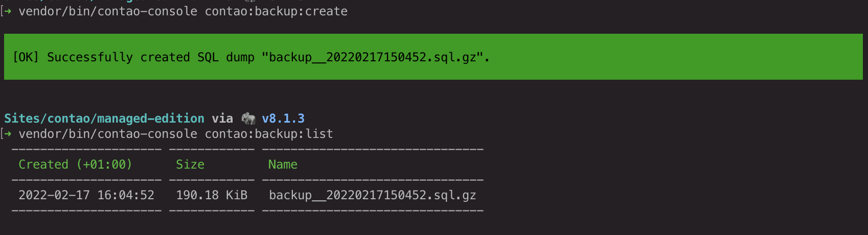Click the arrow prompt before backup:list command
Screen dimensions: 868x235
pos(8,134)
